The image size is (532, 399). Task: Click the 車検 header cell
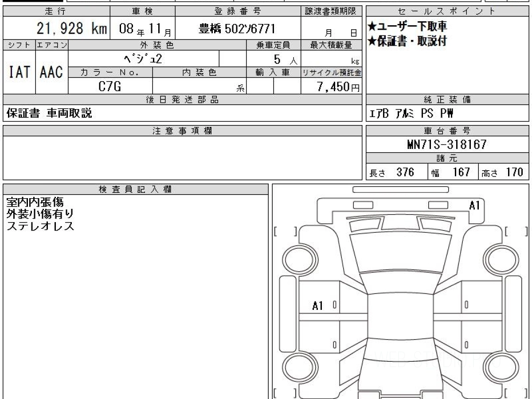tap(142, 12)
